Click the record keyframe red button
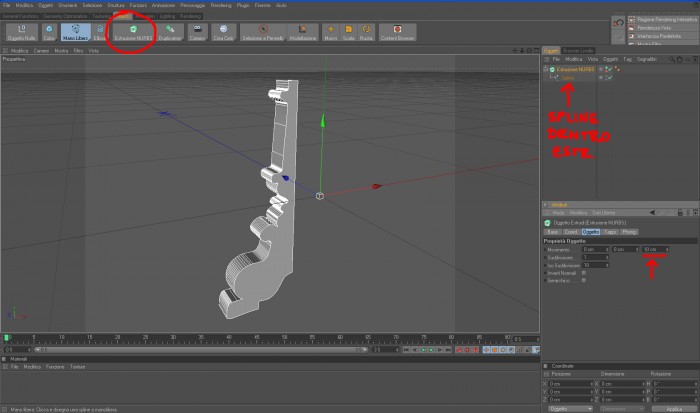This screenshot has height=413, width=700. [459, 350]
